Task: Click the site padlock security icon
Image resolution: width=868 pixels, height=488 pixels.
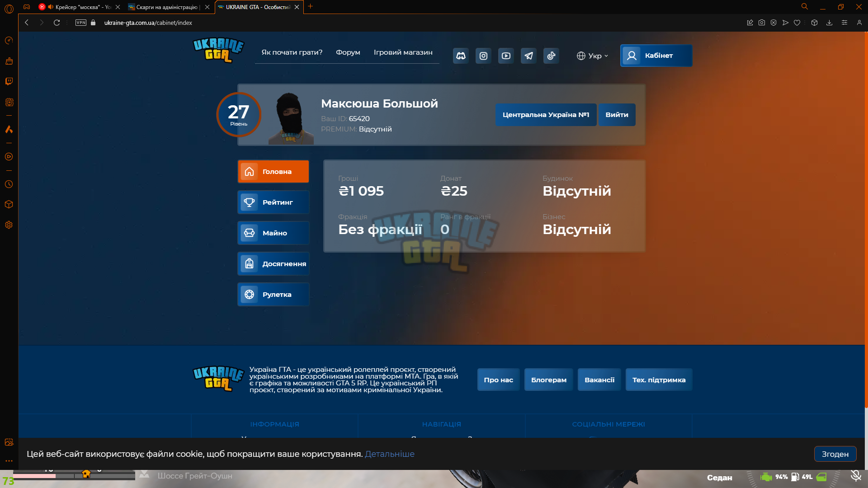Action: pos(93,23)
